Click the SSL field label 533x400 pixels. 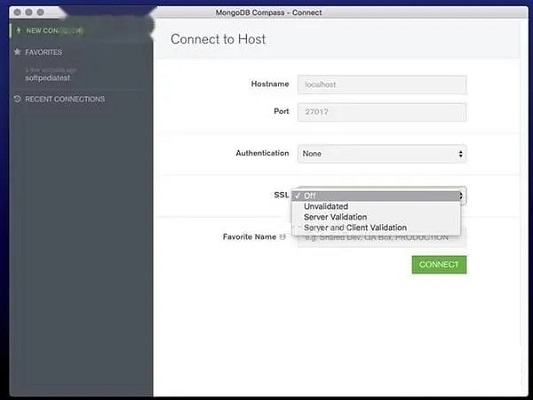[281, 195]
